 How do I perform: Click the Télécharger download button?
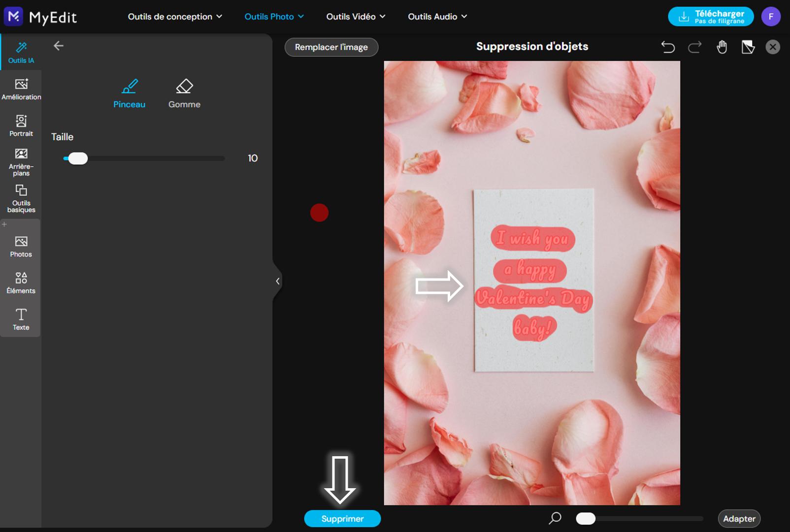(711, 16)
